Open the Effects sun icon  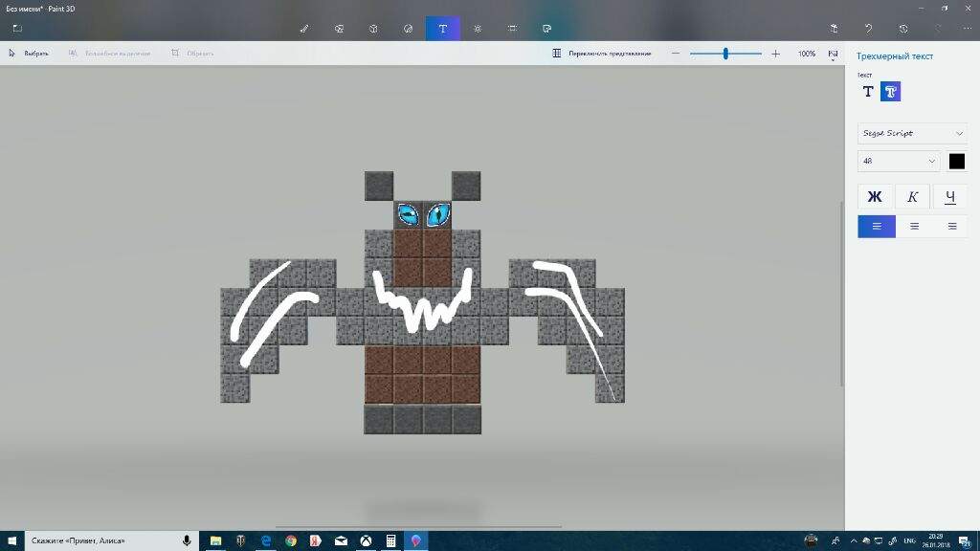pos(478,29)
